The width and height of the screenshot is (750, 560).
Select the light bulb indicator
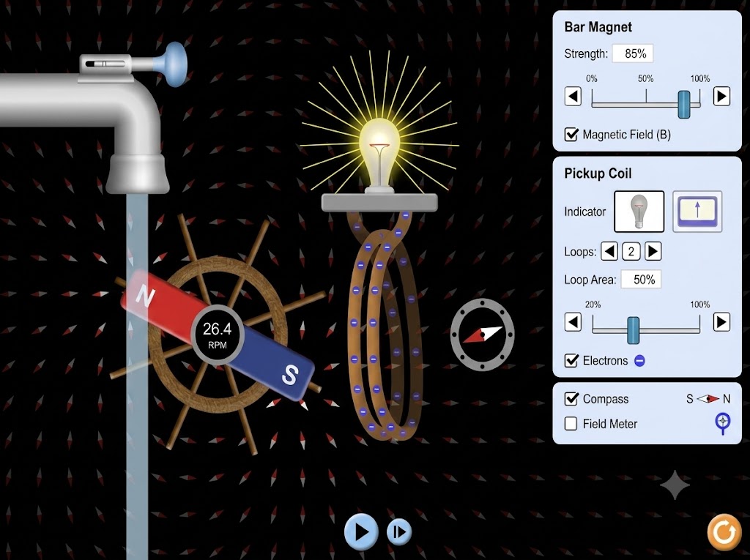coord(639,212)
